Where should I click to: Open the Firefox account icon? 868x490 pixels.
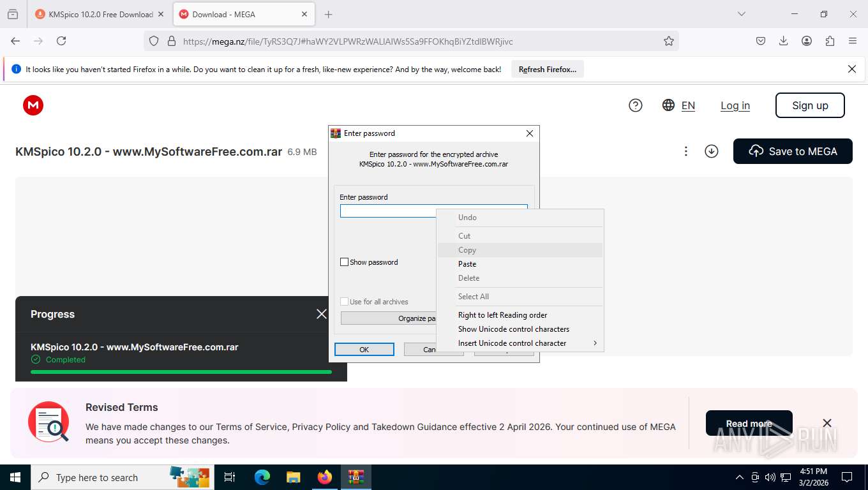pyautogui.click(x=807, y=41)
